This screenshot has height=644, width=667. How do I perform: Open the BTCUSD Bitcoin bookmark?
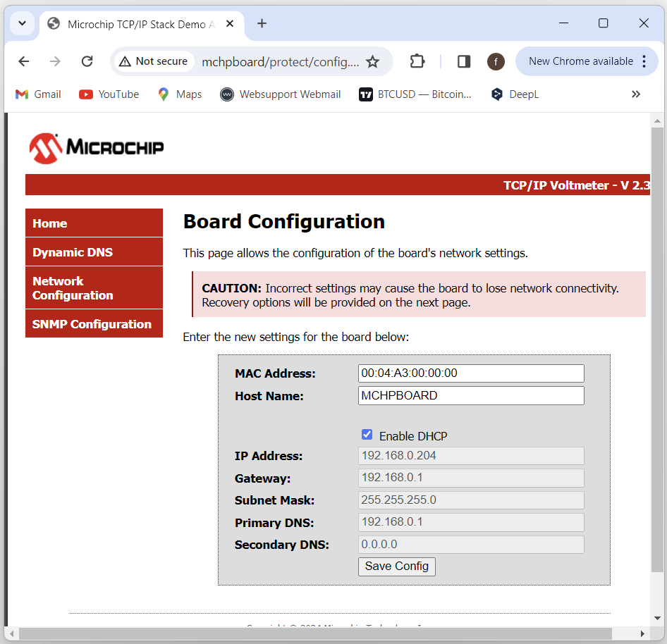tap(415, 94)
